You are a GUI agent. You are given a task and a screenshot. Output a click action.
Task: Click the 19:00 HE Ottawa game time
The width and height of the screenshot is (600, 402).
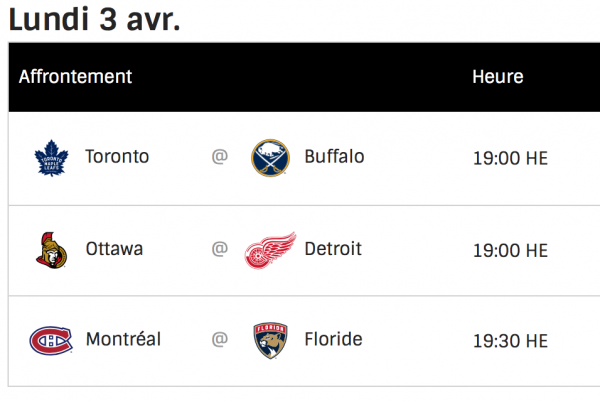[510, 250]
